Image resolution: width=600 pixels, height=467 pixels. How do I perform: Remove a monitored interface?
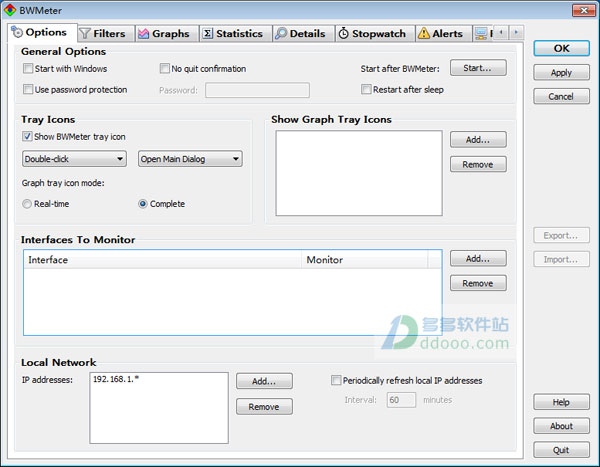point(478,283)
